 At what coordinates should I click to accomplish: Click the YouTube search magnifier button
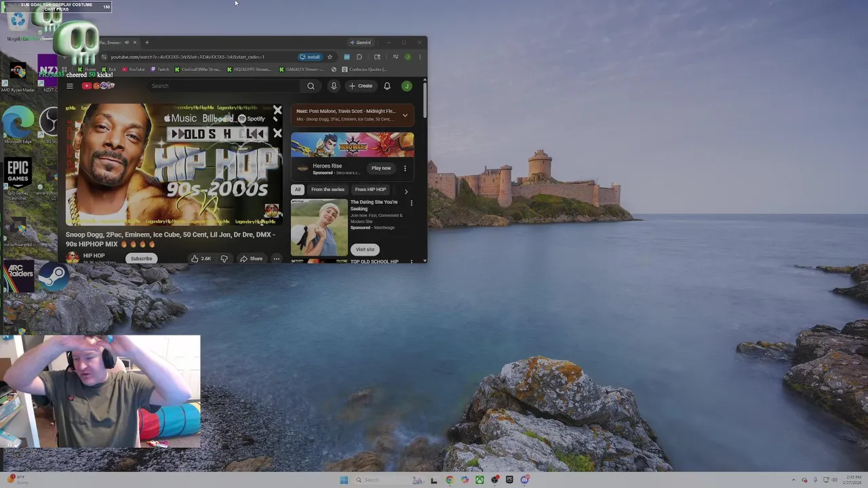tap(311, 86)
